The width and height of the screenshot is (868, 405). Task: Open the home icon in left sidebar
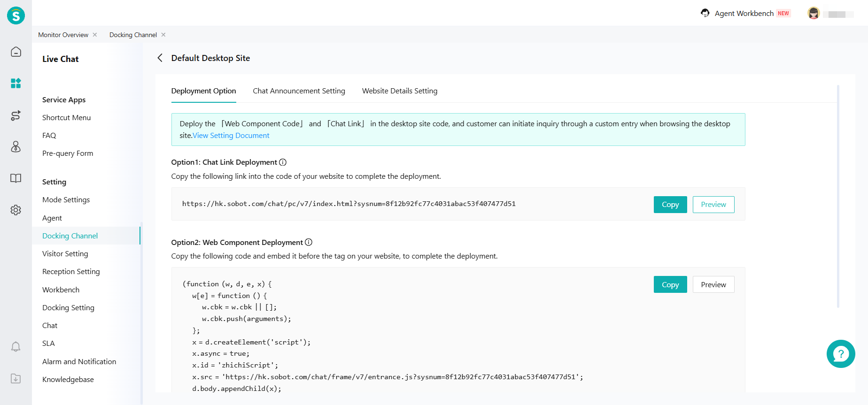pyautogui.click(x=16, y=52)
